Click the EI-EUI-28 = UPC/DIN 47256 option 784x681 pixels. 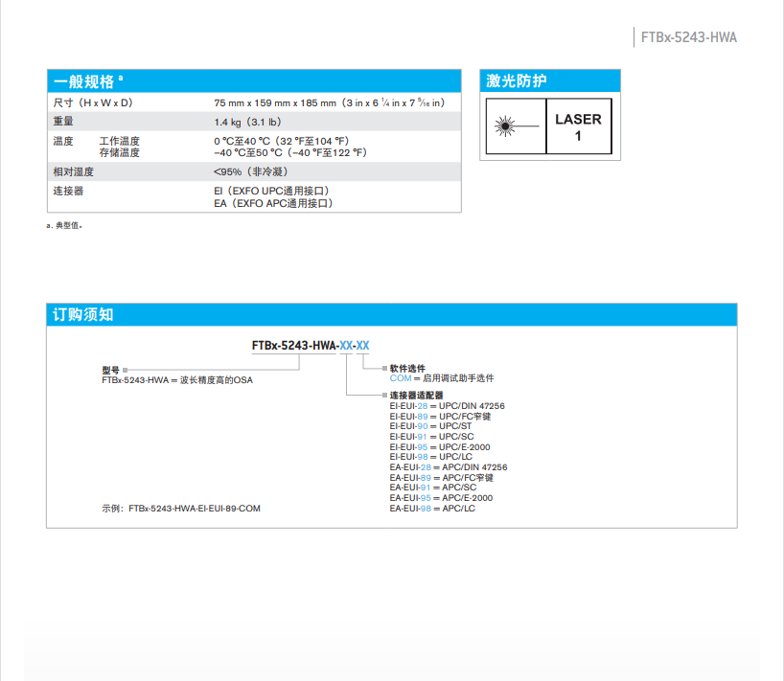point(447,406)
